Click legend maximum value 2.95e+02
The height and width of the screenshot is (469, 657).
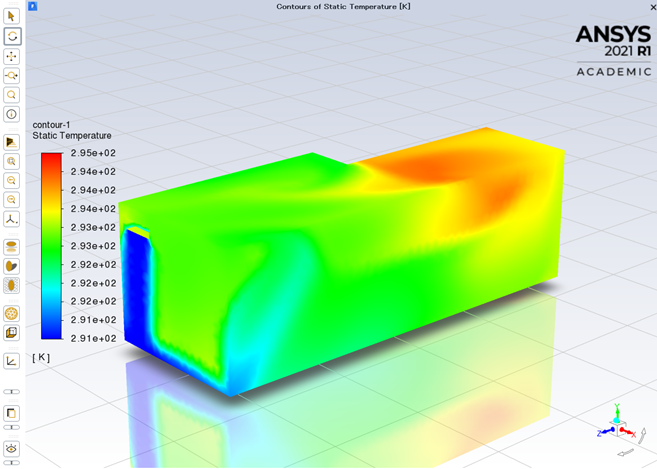(93, 153)
